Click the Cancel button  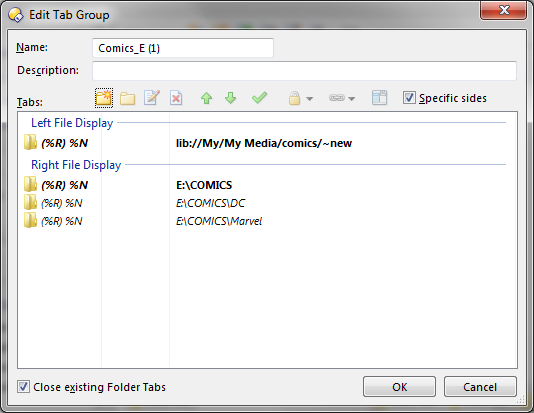pos(480,387)
